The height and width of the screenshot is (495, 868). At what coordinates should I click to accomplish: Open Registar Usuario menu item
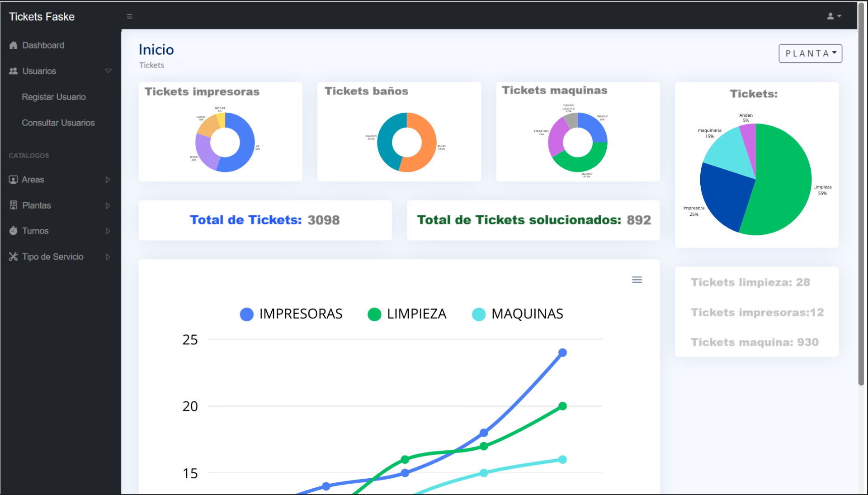54,97
